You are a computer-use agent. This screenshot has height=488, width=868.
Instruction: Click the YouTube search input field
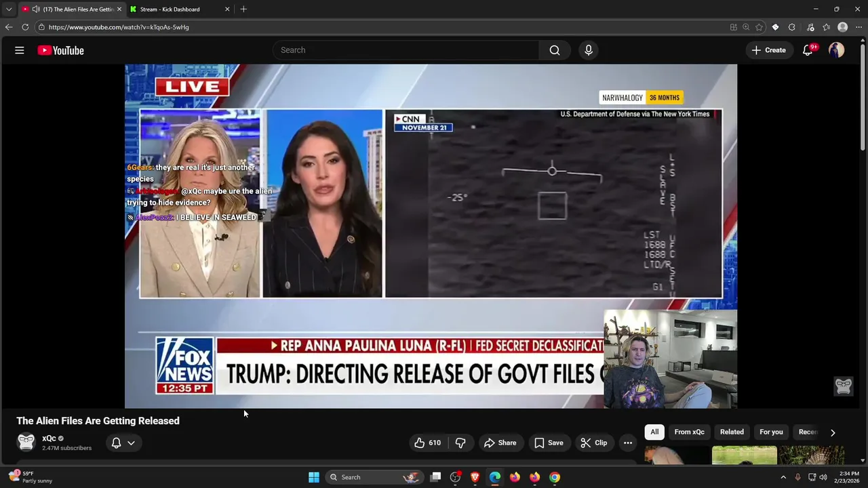(x=406, y=50)
